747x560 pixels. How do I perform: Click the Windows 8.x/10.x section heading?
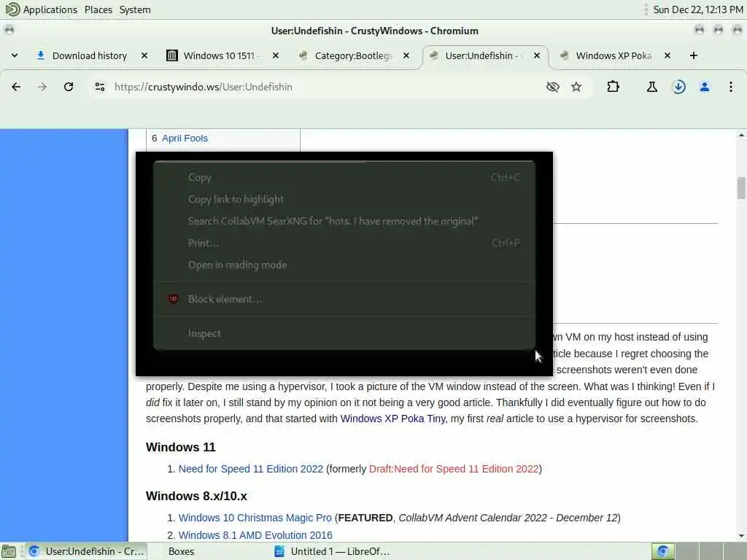196,496
